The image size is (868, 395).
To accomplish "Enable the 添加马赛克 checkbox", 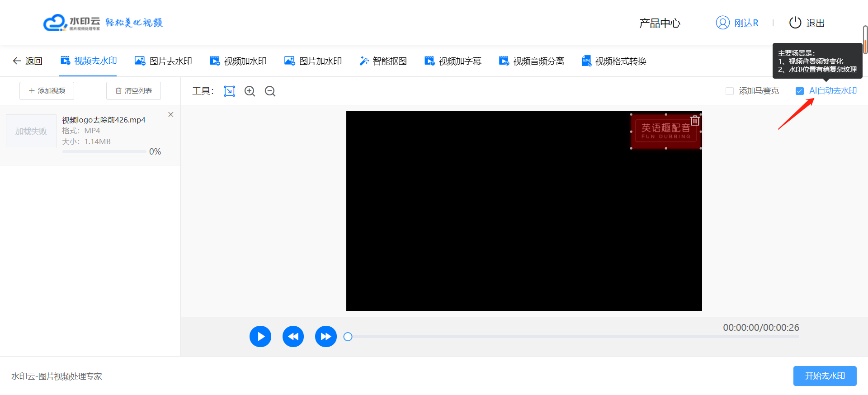I will pyautogui.click(x=729, y=91).
